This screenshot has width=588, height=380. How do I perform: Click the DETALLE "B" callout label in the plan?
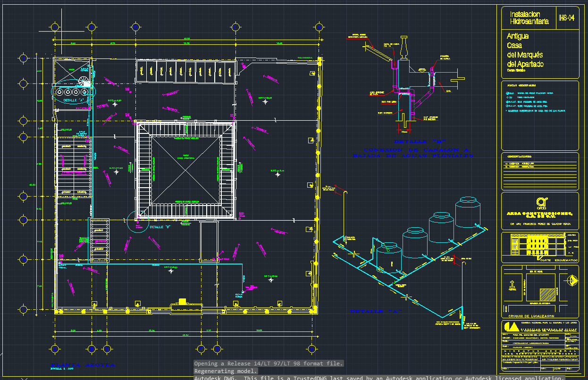pos(160,227)
